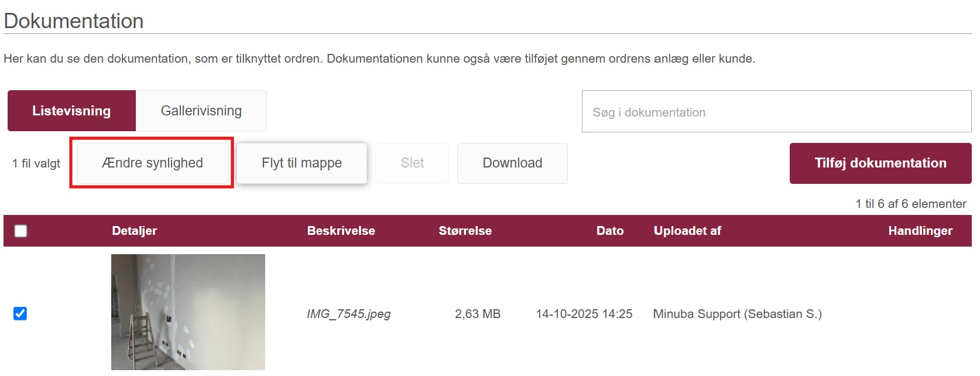
Task: Open the Flyt til mappe option
Action: point(301,163)
